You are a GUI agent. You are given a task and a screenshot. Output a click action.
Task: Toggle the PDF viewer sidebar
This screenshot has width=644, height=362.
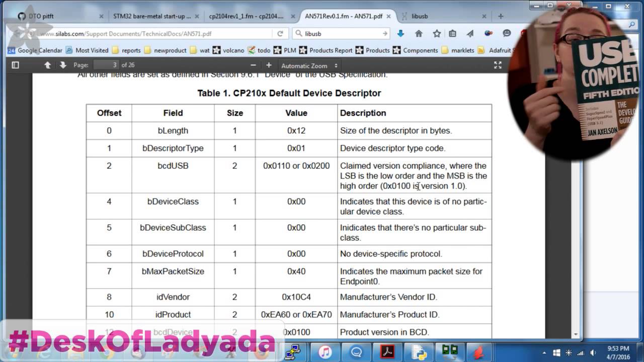pos(15,65)
